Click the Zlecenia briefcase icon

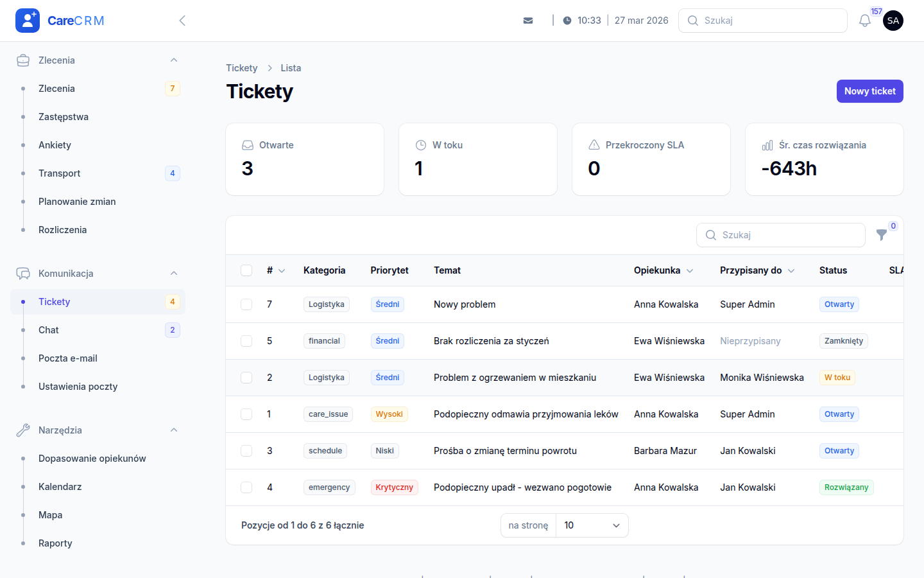(x=23, y=60)
